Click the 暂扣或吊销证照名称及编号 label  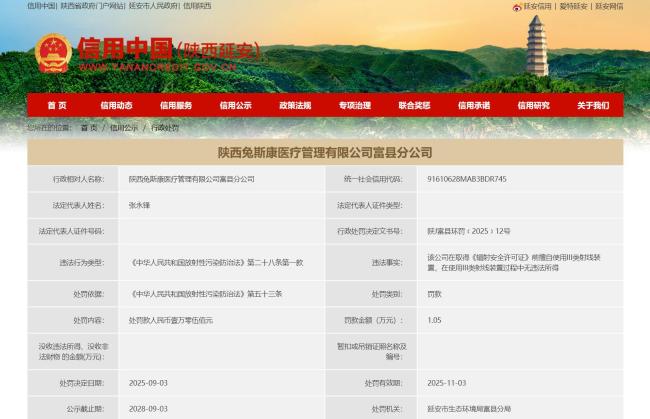pos(371,351)
